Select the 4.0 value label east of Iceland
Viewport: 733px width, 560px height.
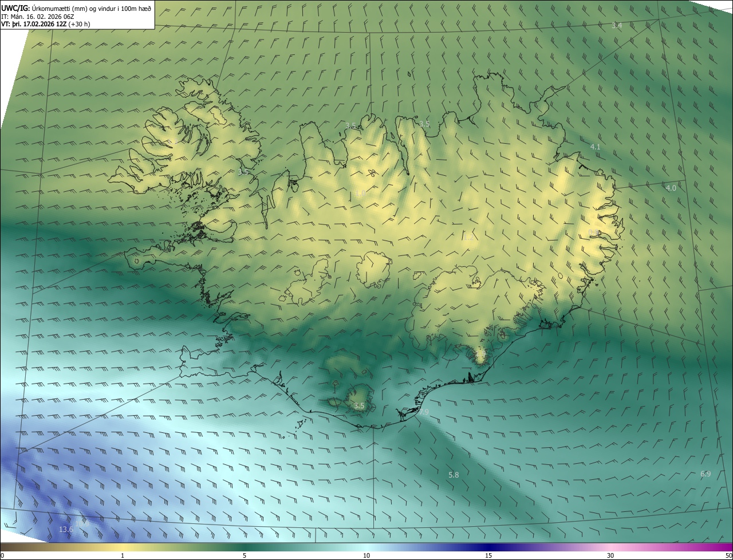tap(671, 188)
